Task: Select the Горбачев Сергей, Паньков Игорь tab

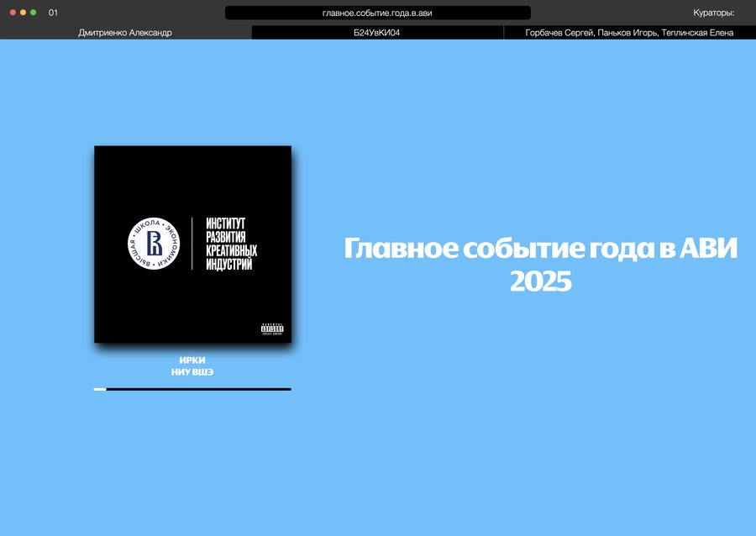Action: point(630,33)
